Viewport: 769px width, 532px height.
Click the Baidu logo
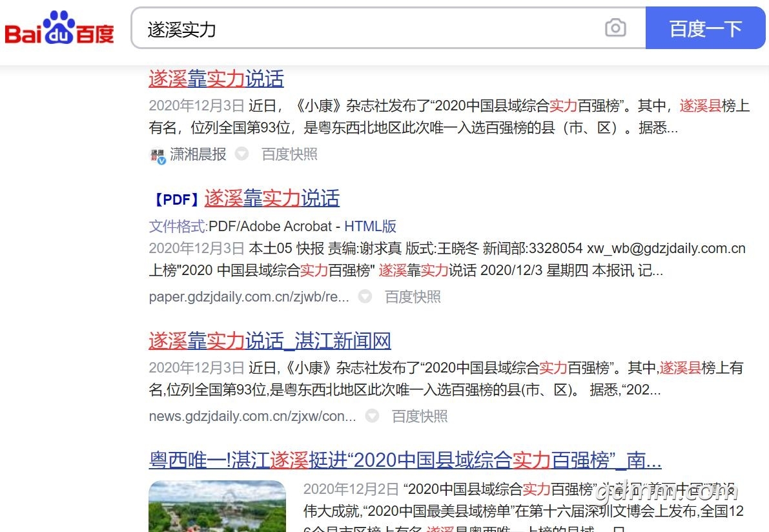pyautogui.click(x=59, y=28)
